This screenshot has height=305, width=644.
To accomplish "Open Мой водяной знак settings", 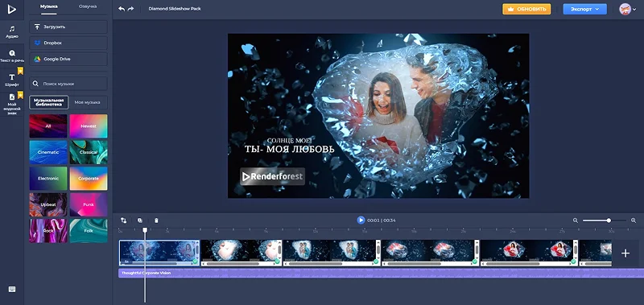I will click(12, 105).
